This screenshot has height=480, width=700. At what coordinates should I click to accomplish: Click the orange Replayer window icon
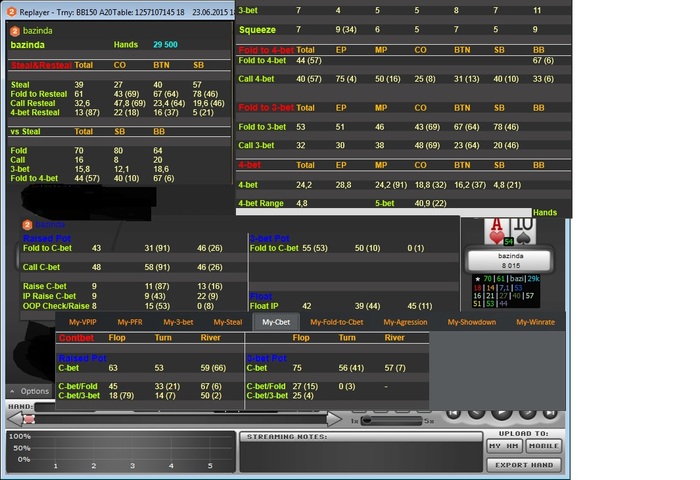click(x=12, y=12)
